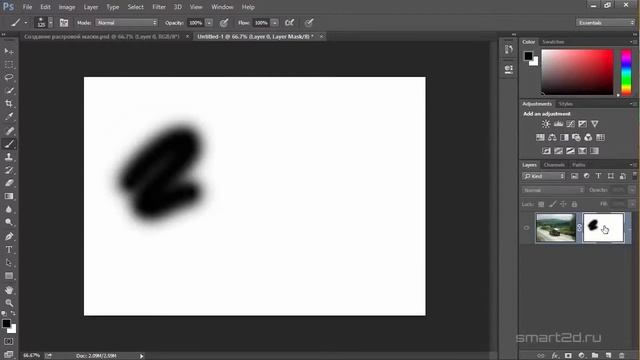The width and height of the screenshot is (640, 360).
Task: Open the status bar info arrow
Action: click(x=142, y=356)
